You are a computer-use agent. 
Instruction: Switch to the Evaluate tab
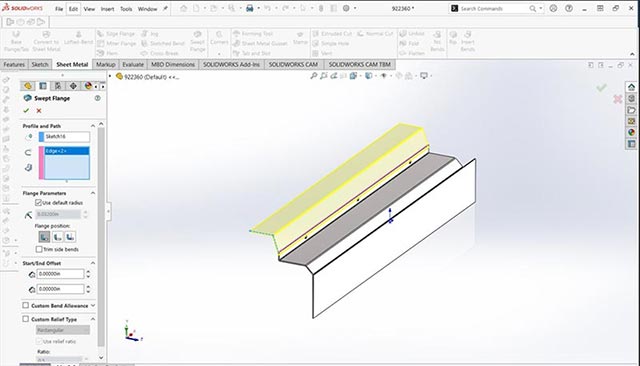pyautogui.click(x=133, y=64)
